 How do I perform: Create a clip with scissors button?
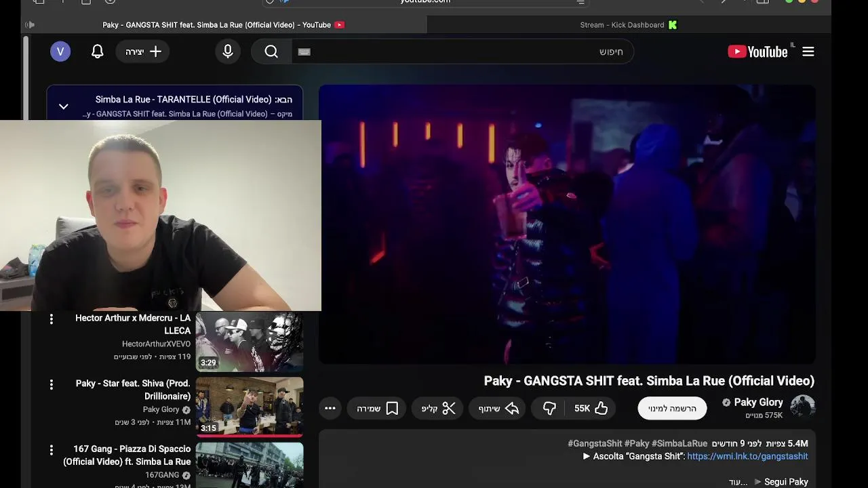tap(438, 408)
